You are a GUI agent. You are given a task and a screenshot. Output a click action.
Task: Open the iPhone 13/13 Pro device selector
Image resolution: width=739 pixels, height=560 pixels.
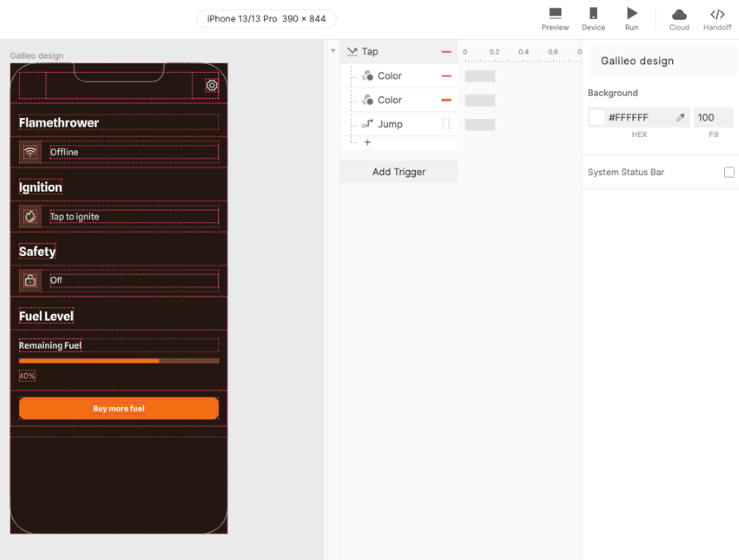(x=267, y=19)
